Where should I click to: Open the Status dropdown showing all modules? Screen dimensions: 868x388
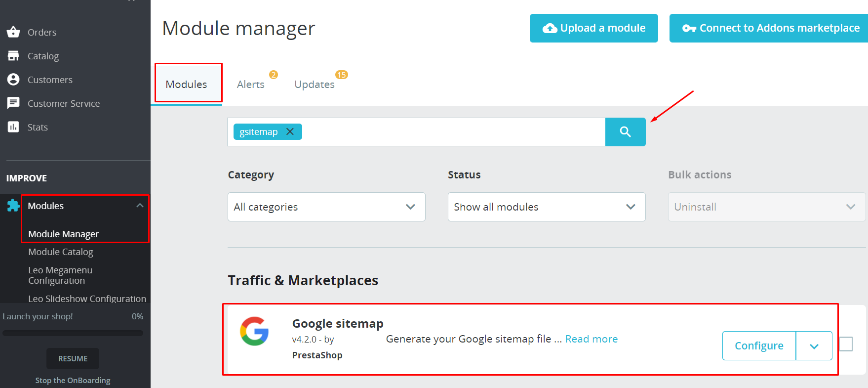click(x=547, y=207)
